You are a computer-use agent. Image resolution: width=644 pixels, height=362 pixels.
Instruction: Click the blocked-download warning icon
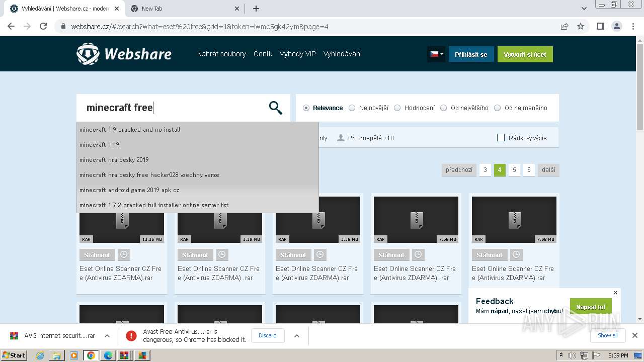131,335
